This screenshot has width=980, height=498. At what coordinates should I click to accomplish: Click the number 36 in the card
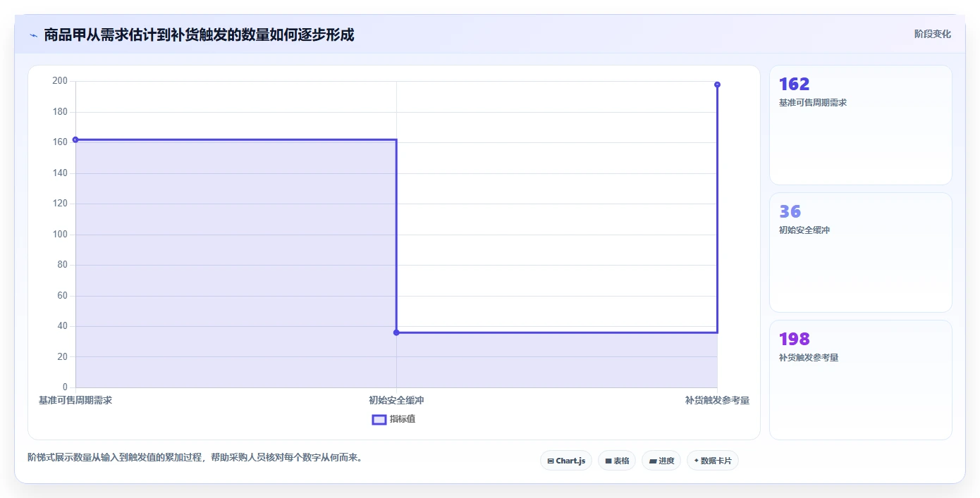[790, 211]
